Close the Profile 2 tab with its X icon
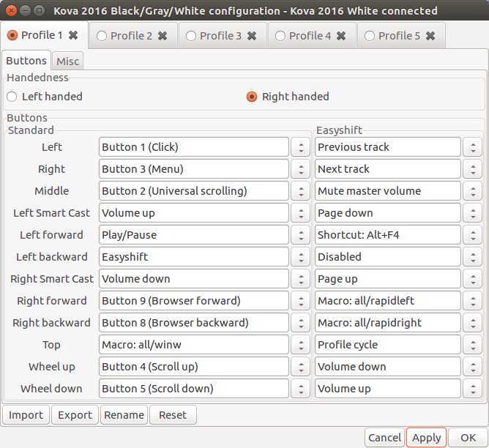 click(x=163, y=36)
